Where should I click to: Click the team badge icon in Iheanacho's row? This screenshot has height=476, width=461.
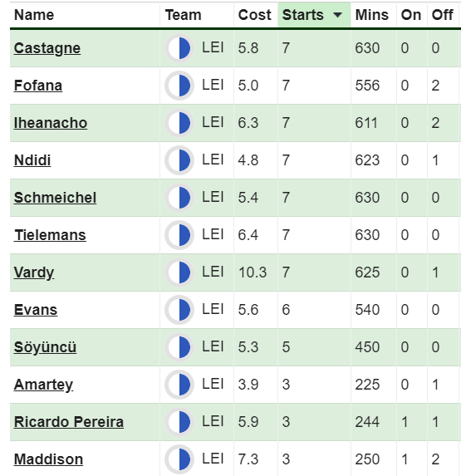179,123
